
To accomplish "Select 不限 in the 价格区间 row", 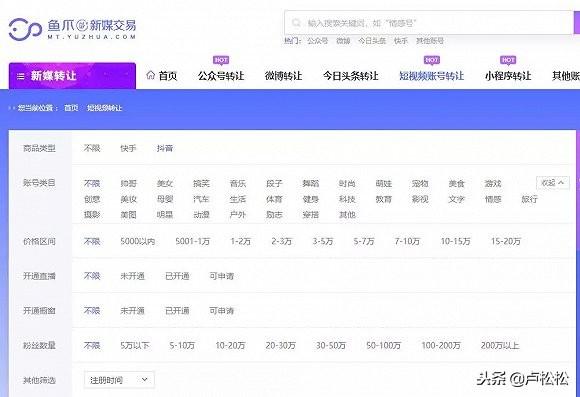I will point(92,242).
